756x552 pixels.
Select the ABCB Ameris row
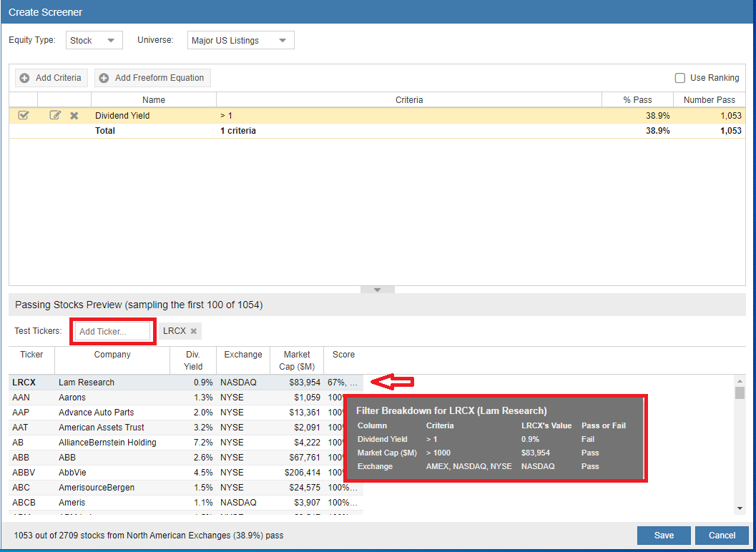click(186, 502)
